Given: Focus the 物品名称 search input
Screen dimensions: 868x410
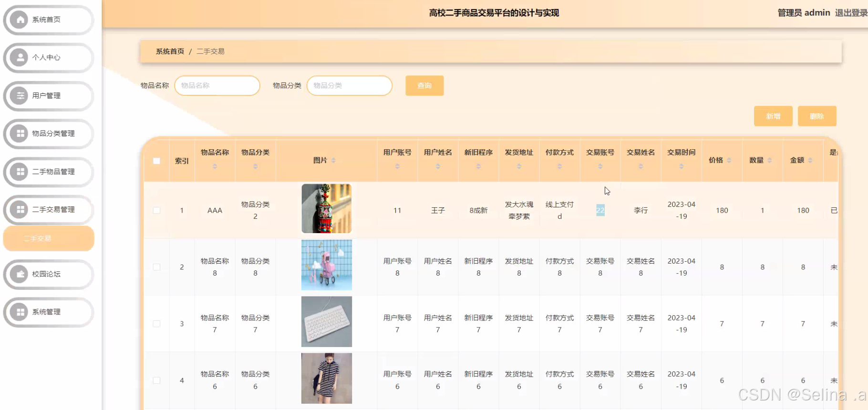Looking at the screenshot, I should (x=217, y=86).
